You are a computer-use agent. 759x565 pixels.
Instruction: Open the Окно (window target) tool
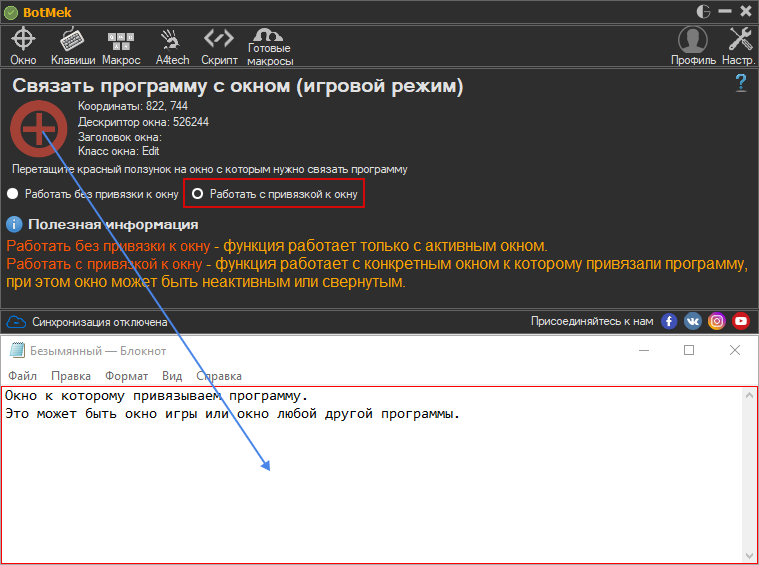click(x=23, y=46)
